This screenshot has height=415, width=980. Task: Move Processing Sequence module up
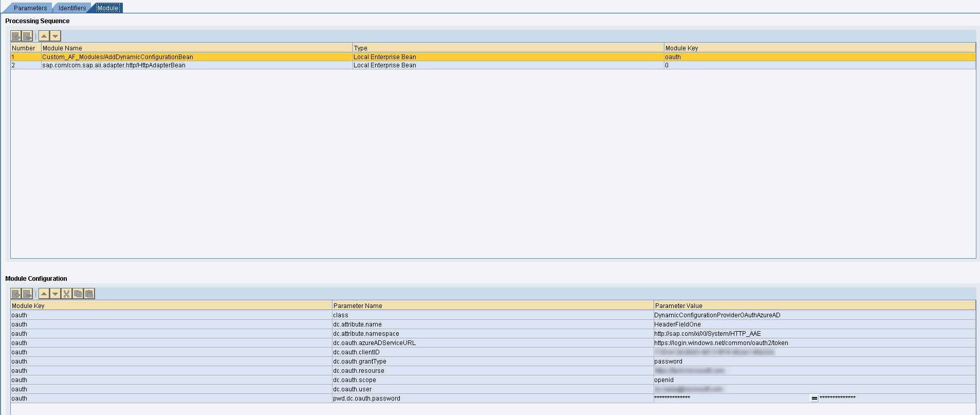(44, 36)
